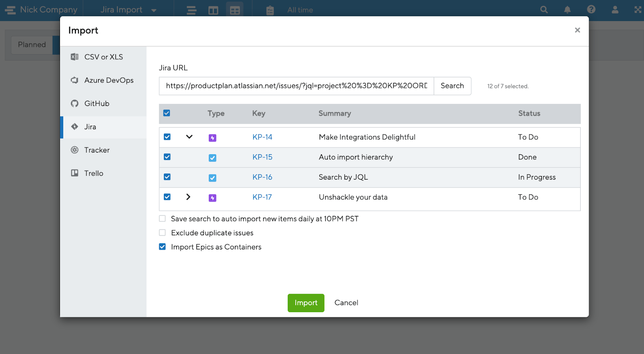Click the Jira URL input field
This screenshot has height=354, width=644.
tap(296, 86)
